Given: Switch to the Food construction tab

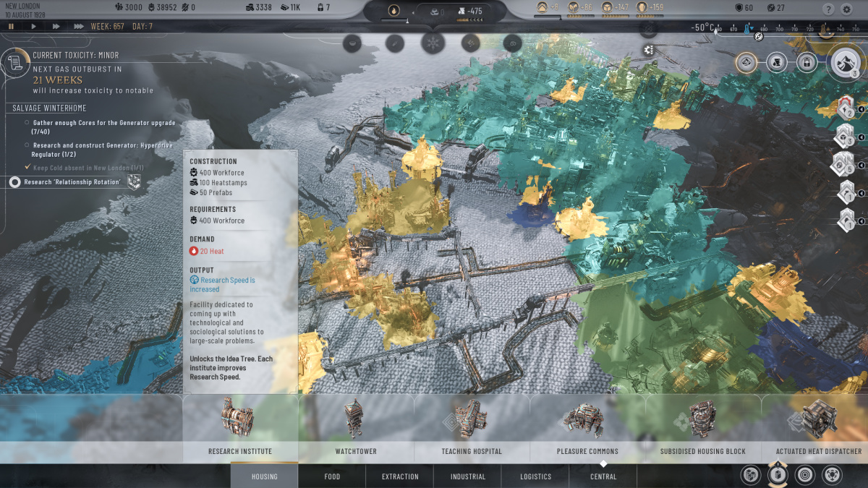Looking at the screenshot, I should tap(332, 476).
